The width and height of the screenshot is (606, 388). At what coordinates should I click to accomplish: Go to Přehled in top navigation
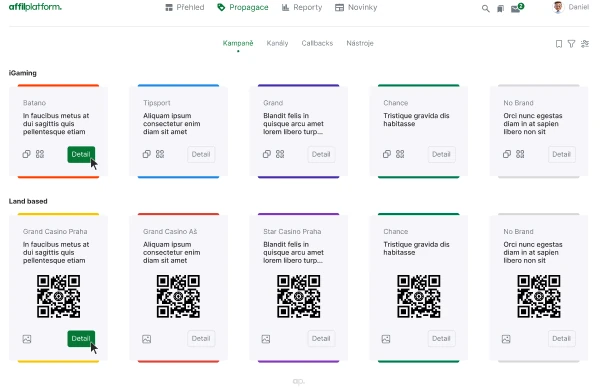click(x=185, y=7)
